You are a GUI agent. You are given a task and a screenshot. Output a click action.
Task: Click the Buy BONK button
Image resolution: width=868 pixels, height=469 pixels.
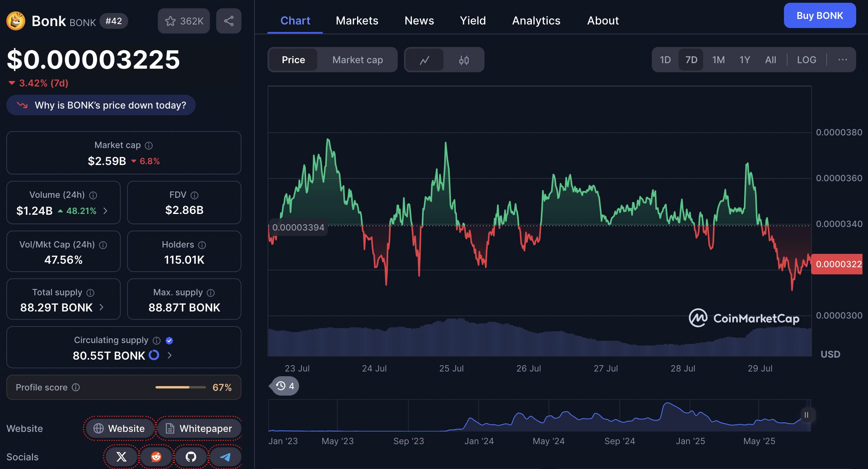coord(819,15)
